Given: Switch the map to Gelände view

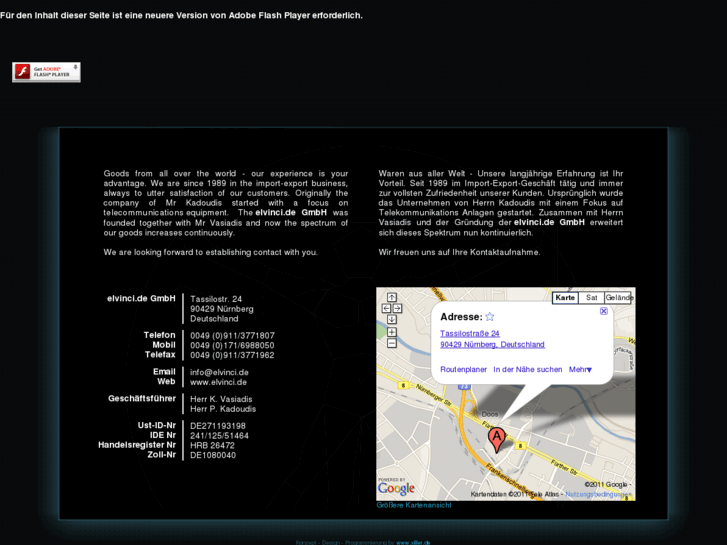Looking at the screenshot, I should click(619, 298).
